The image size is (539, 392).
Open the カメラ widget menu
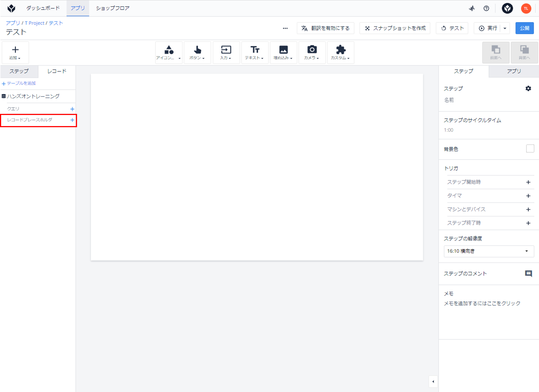click(x=312, y=53)
